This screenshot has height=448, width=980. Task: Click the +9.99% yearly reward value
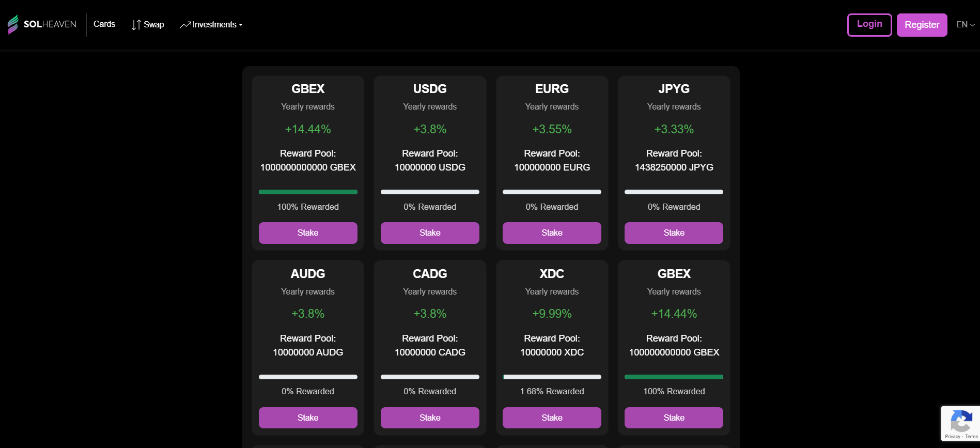(552, 314)
